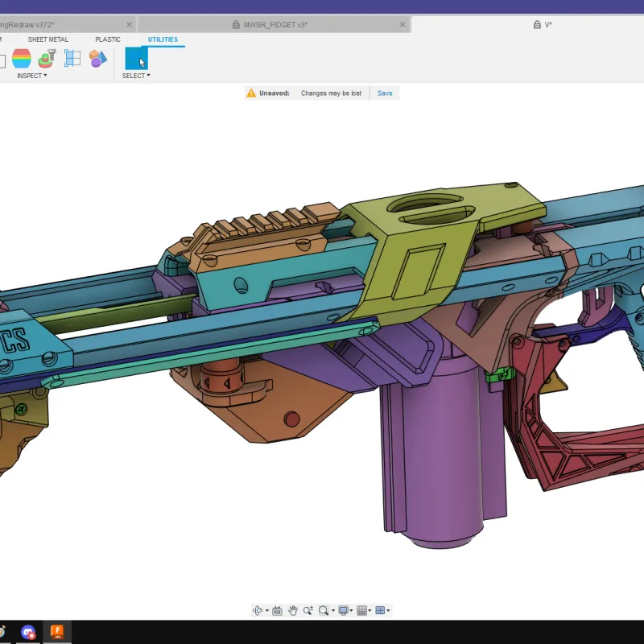Click the Zoom Window fit icon
This screenshot has height=644, width=644.
coord(324,610)
